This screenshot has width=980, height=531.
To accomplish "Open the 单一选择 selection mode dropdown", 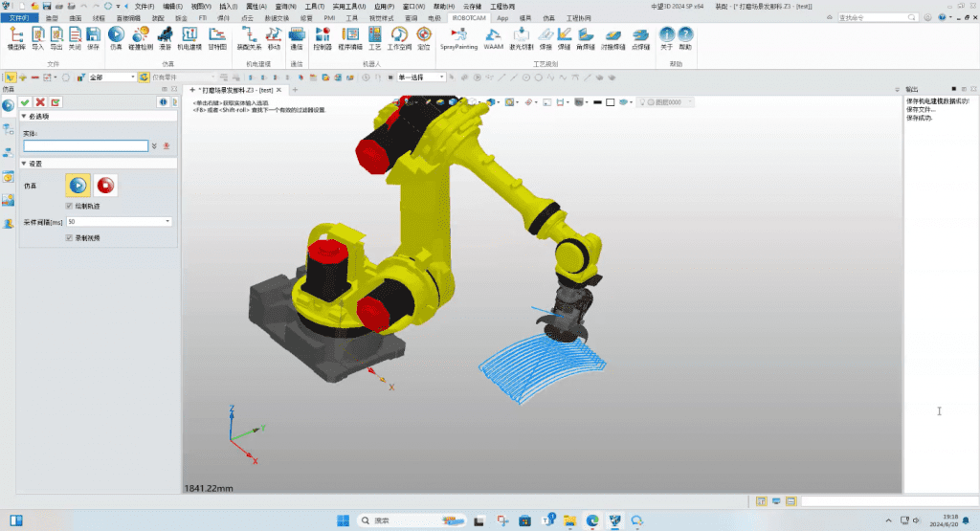I will (440, 77).
